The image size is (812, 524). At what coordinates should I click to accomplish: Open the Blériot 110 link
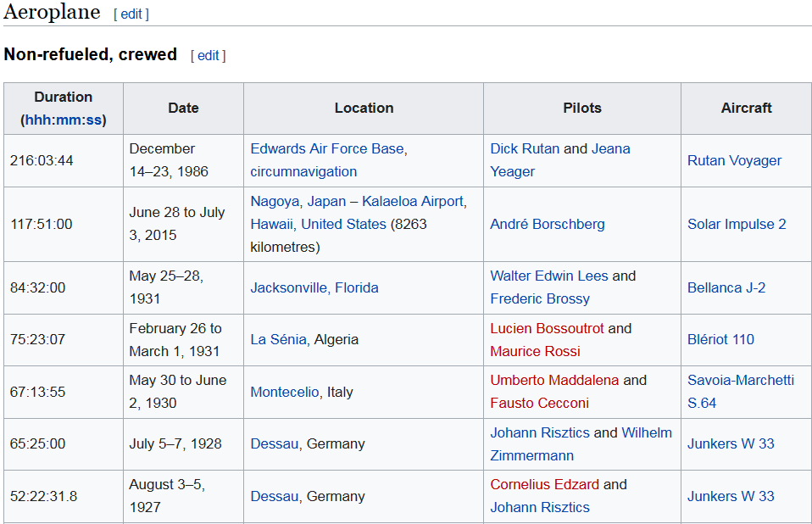click(x=720, y=340)
